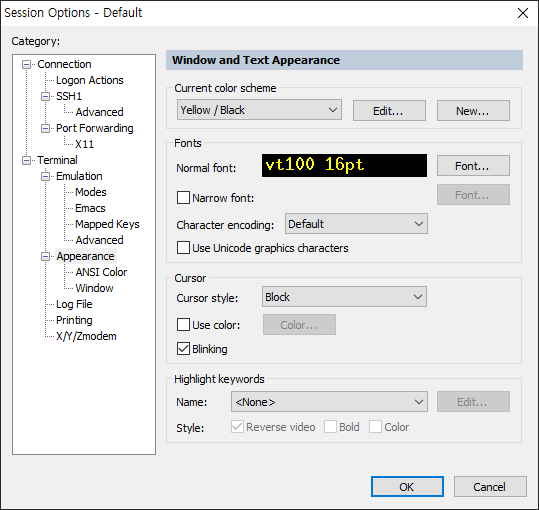
Task: Collapse the Connection tree node
Action: 26,64
